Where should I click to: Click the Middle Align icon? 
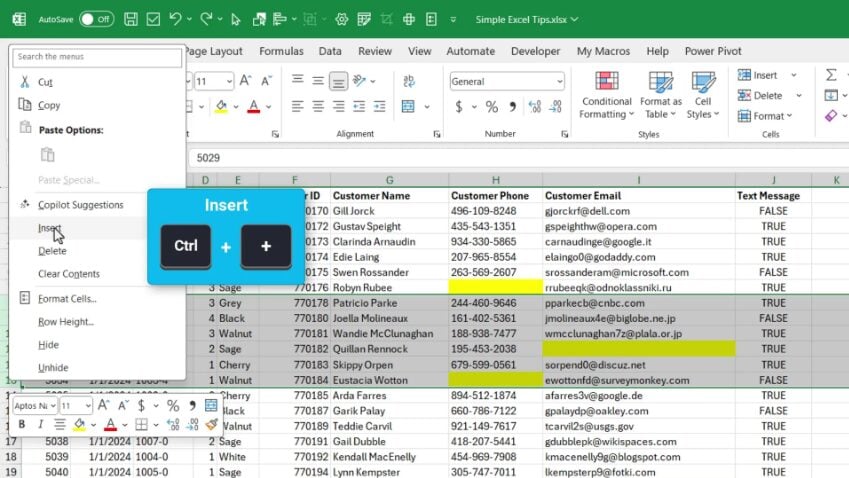coord(318,81)
